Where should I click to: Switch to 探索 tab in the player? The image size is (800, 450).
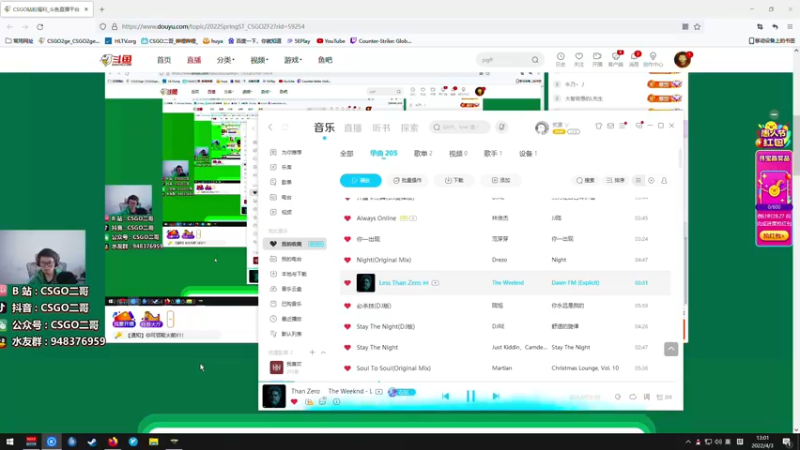point(409,128)
